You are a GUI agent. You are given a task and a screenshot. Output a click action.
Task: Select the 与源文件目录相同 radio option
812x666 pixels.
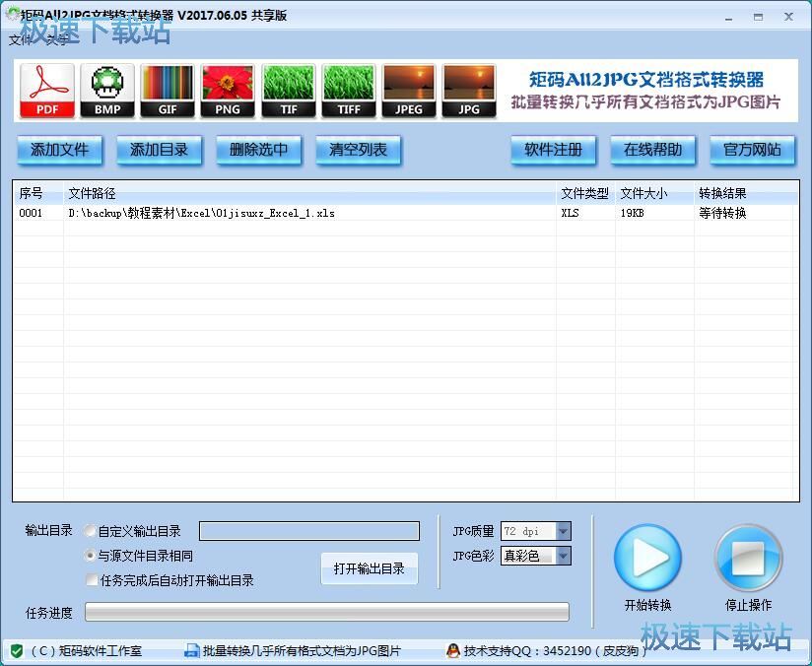90,554
